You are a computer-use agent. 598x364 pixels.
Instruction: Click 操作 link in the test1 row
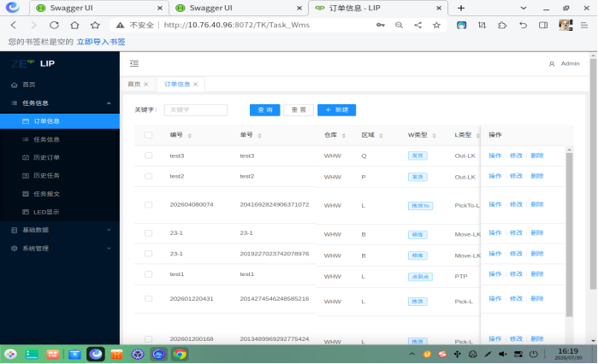click(x=495, y=274)
